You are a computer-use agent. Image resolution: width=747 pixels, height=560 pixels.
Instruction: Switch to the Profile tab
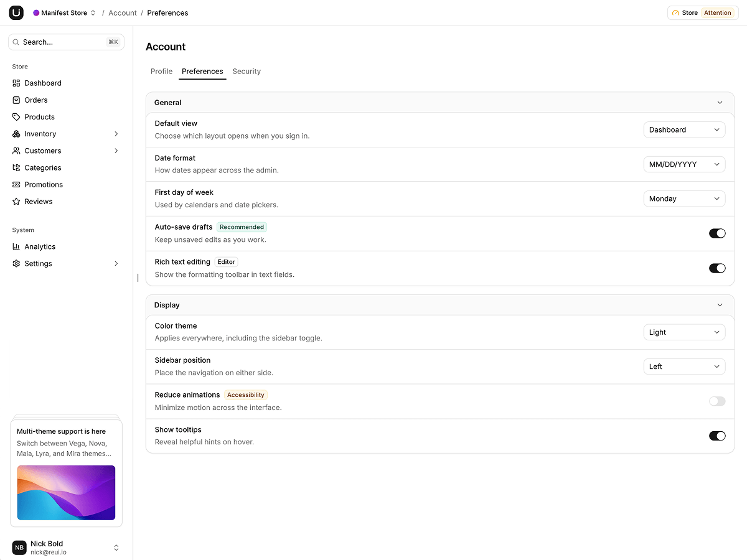tap(161, 72)
